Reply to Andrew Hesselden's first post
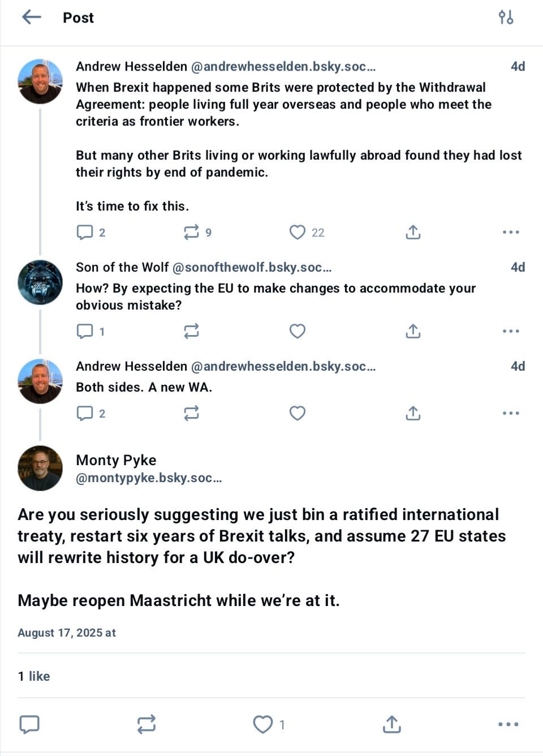Screen dimensions: 543x756 (85, 233)
